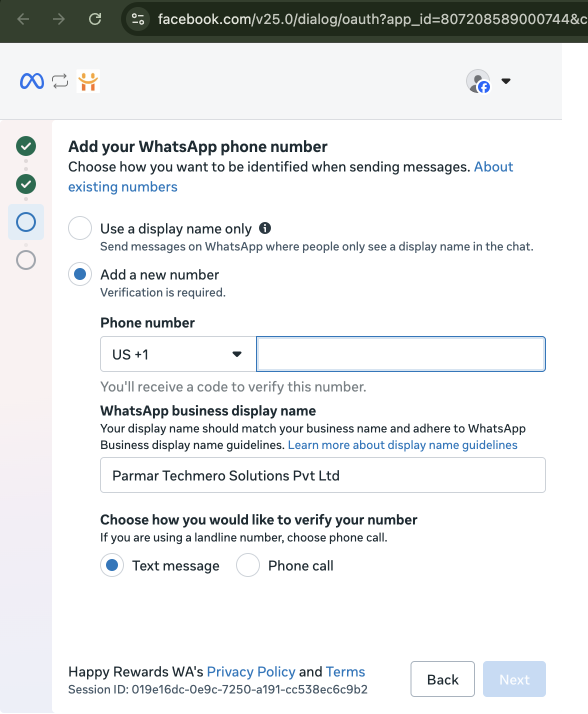
Task: Open site information icon in address bar
Action: tap(138, 19)
